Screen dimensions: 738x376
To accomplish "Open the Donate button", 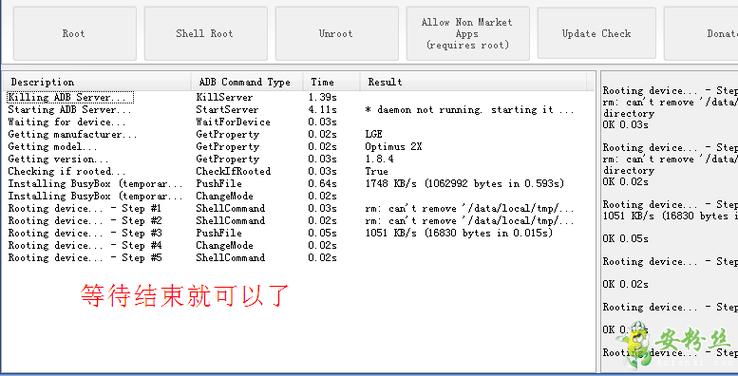I will 701,33.
